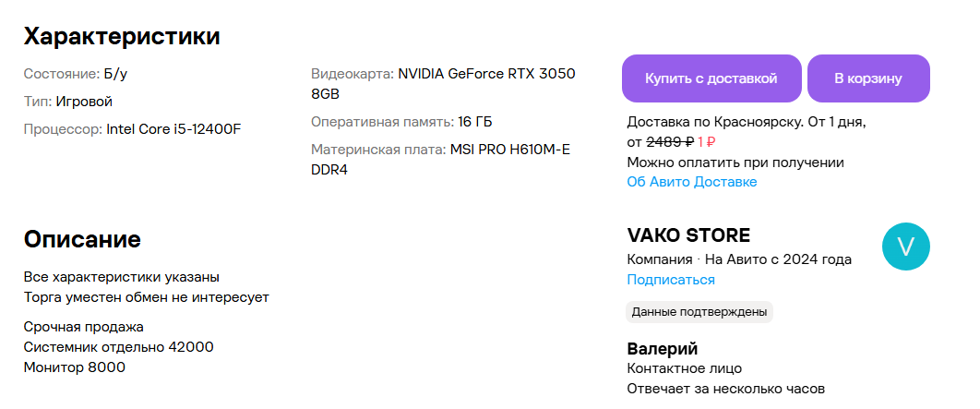Image resolution: width=980 pixels, height=409 pixels.
Task: Click the Купить с доставкой button
Action: (x=711, y=78)
